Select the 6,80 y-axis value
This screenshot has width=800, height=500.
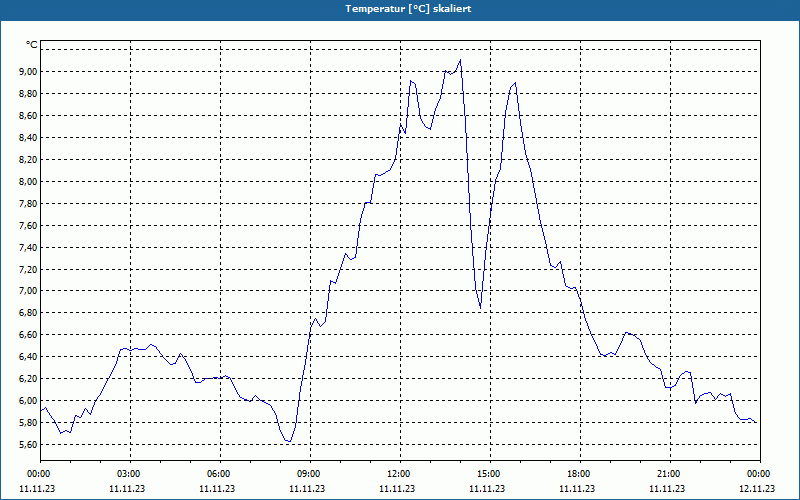(28, 313)
